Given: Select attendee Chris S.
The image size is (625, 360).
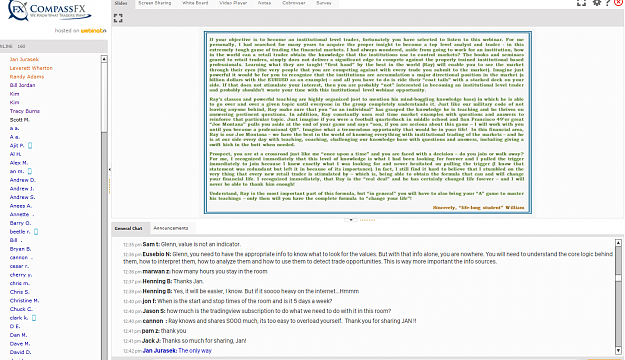Looking at the screenshot, I should [20, 292].
